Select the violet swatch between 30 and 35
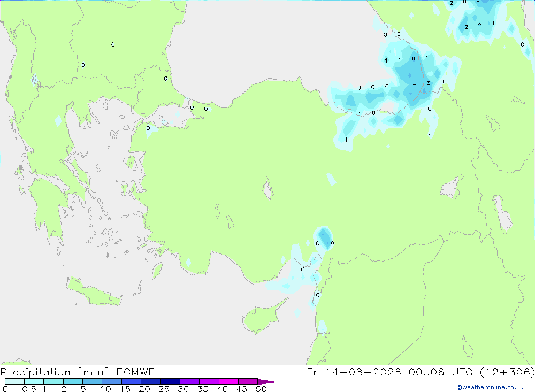Screen dimensions: 535x392 pos(190,381)
